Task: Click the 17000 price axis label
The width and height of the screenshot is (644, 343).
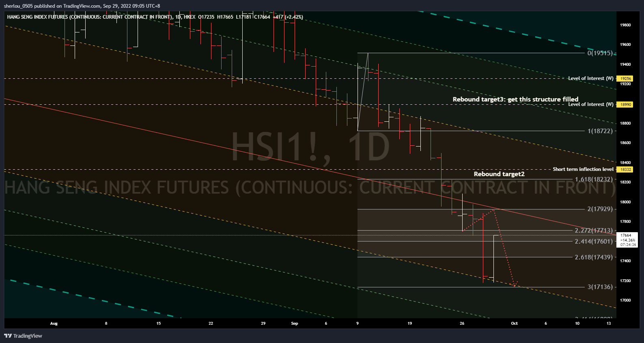Action: click(x=625, y=300)
